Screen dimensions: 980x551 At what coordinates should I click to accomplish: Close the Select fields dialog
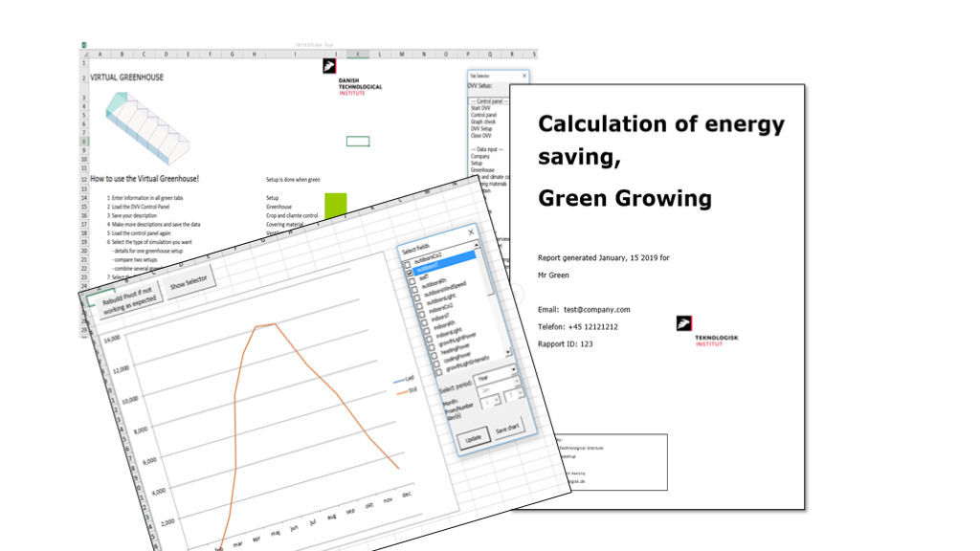click(x=471, y=231)
